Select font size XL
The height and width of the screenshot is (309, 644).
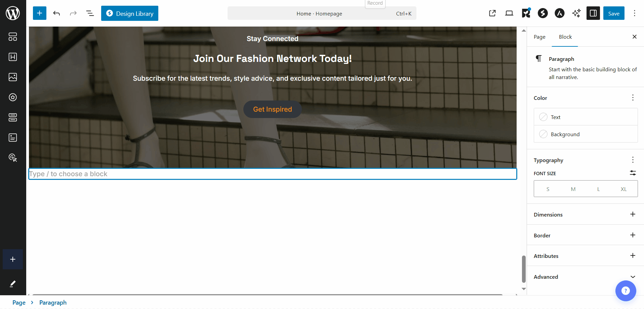point(623,189)
